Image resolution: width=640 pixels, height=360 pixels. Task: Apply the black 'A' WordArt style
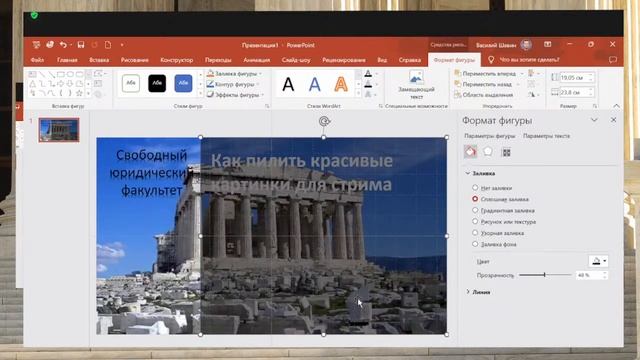coord(288,84)
